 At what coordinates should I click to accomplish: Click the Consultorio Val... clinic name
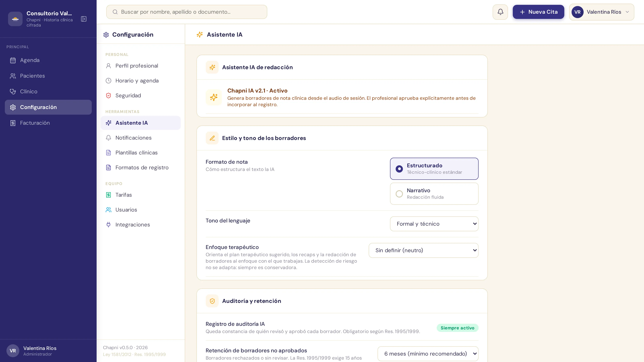pos(49,13)
